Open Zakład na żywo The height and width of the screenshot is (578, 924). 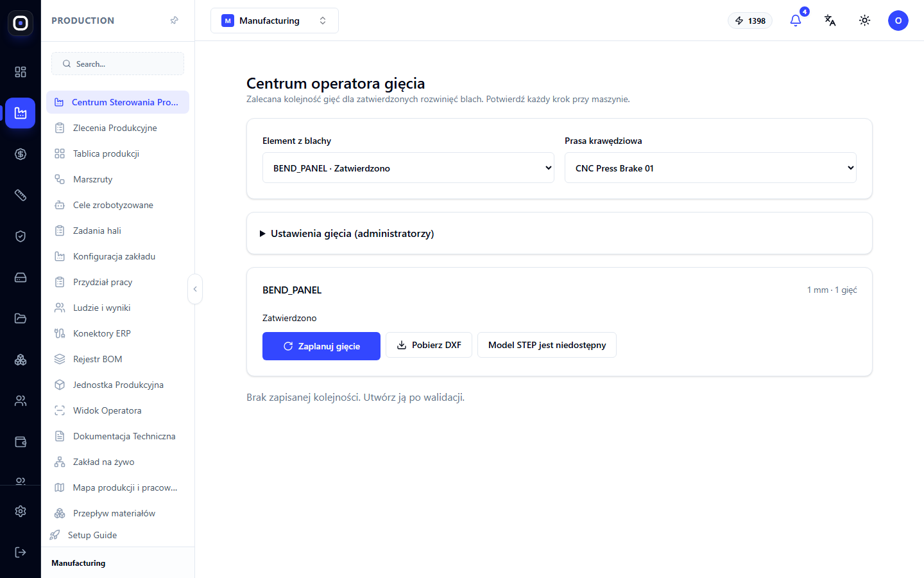[x=117, y=462]
